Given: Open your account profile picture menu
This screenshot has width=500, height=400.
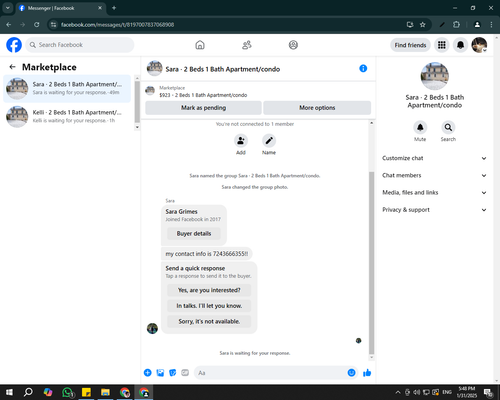Looking at the screenshot, I should click(479, 45).
